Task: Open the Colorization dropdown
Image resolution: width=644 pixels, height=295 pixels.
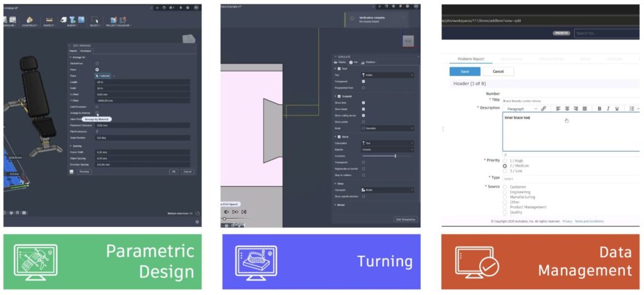Action: [387, 143]
